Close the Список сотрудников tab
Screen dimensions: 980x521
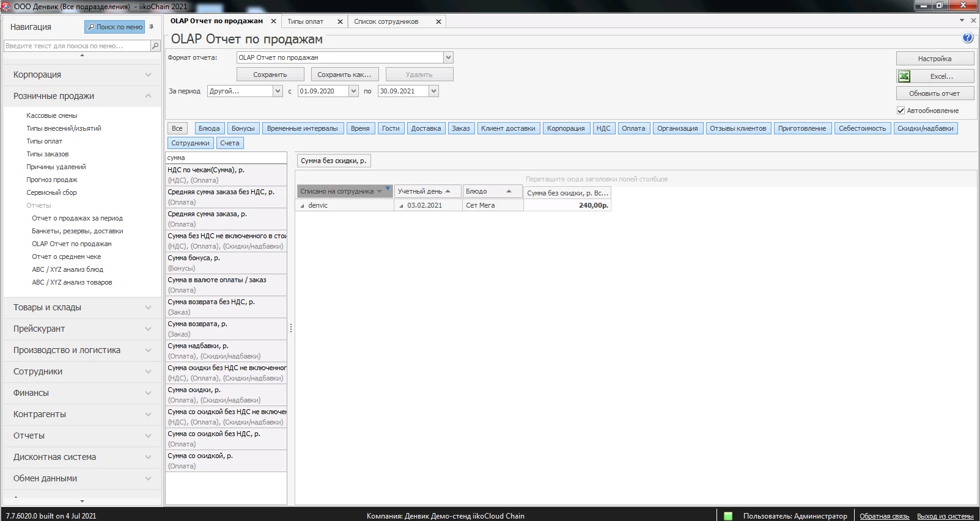click(x=438, y=21)
